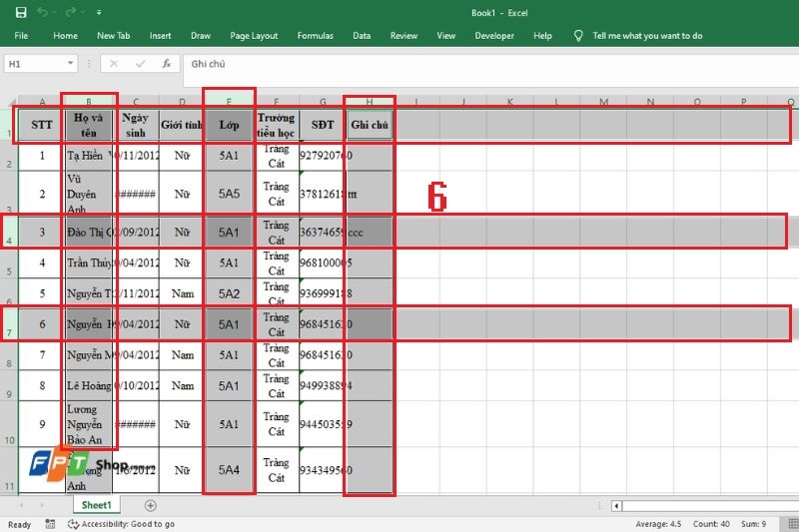Open the New Tab ribbon tab
This screenshot has width=799, height=532.
tap(113, 36)
